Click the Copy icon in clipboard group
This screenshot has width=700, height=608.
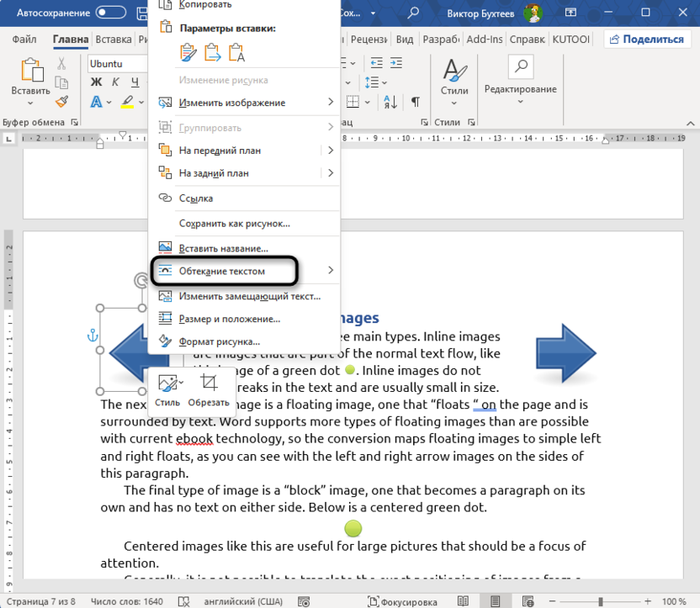click(61, 83)
